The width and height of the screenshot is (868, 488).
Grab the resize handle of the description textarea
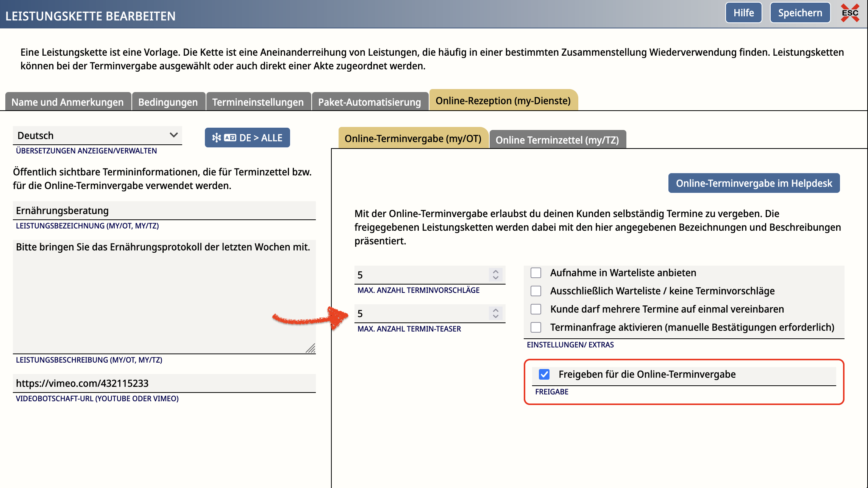tap(311, 349)
